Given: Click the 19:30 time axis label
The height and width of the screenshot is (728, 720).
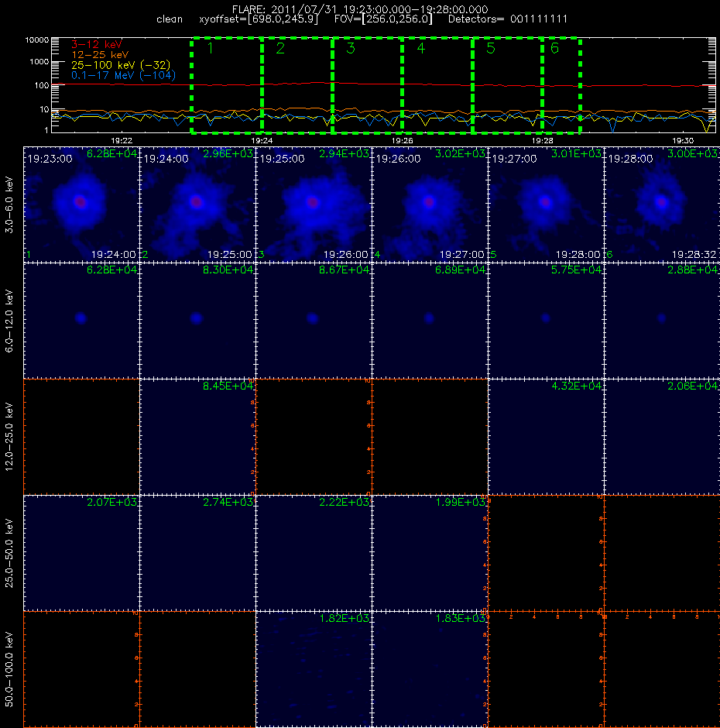Looking at the screenshot, I should (x=682, y=140).
